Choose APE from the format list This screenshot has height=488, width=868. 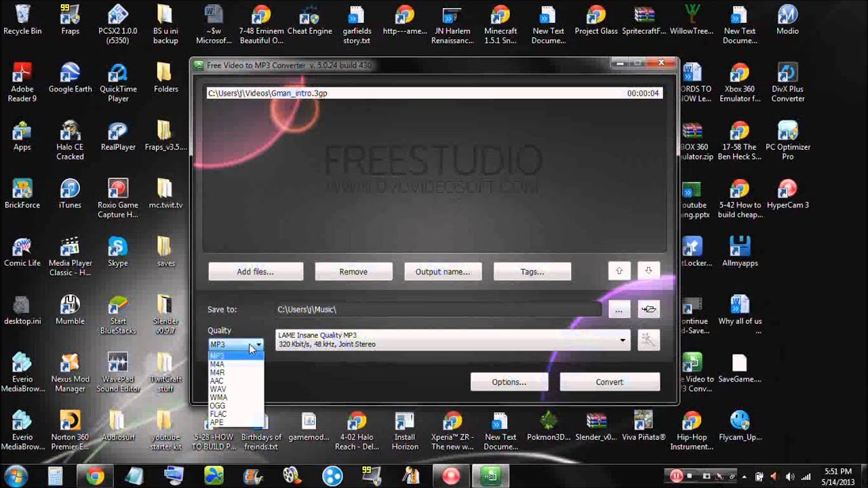coord(236,422)
